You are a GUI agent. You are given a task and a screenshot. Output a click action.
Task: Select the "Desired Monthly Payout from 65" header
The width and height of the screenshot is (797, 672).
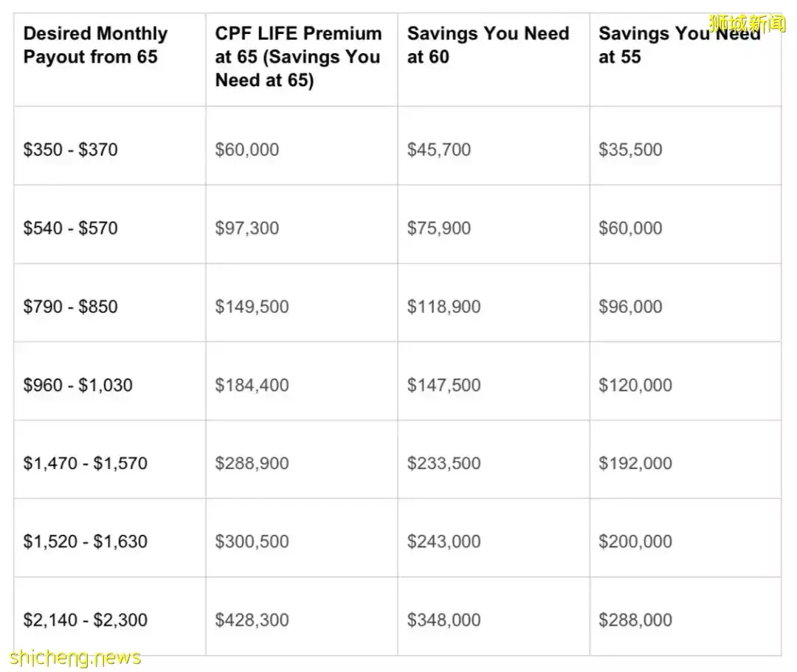pos(95,45)
